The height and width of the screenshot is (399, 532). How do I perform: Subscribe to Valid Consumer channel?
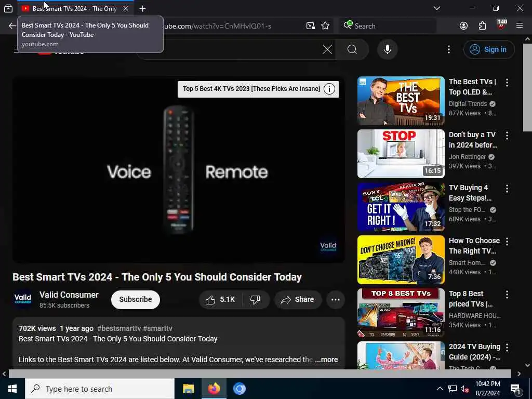pyautogui.click(x=136, y=300)
